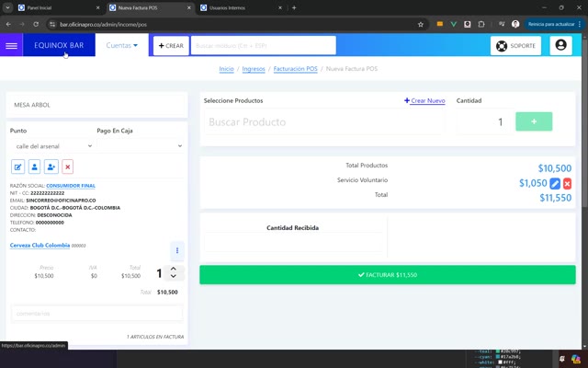Open the Punto dropdown calle del arsenal

(52, 146)
